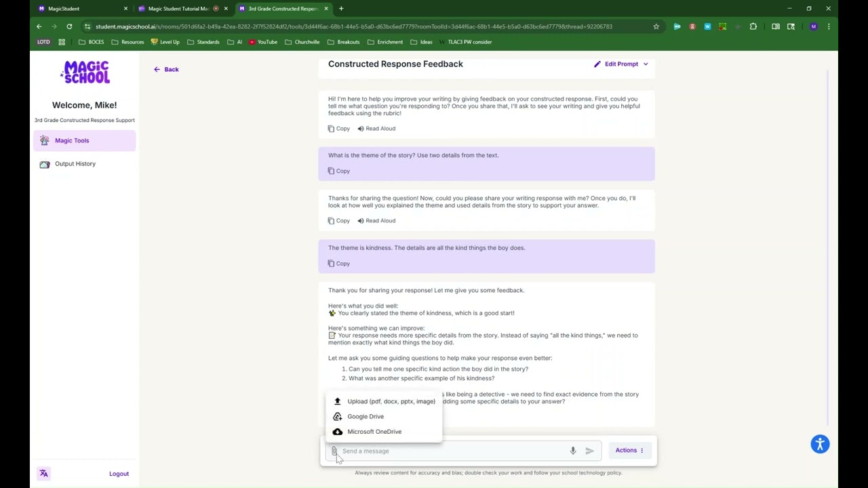
Task: Open the TLAC3 PW consider bookmark
Action: pyautogui.click(x=465, y=42)
